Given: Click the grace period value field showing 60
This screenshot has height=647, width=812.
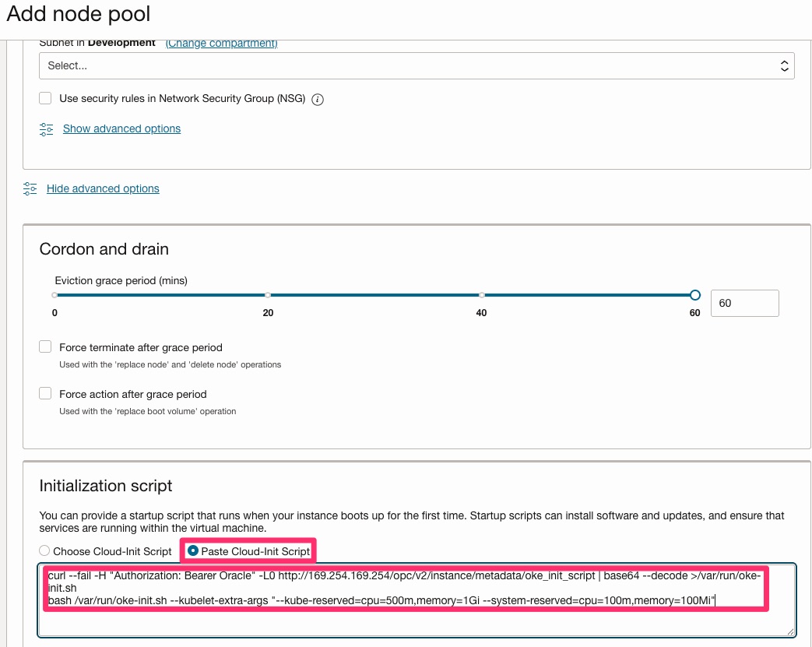Looking at the screenshot, I should 744,303.
